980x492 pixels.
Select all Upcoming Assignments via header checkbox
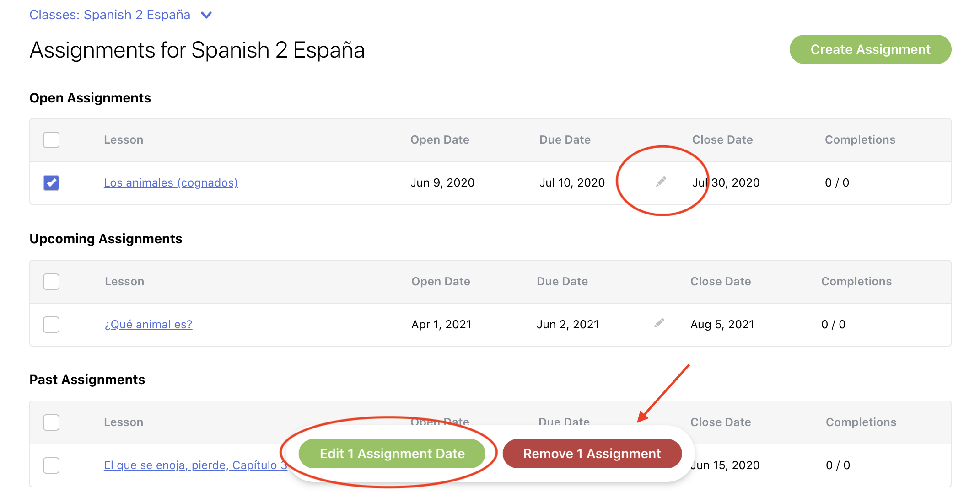[x=51, y=282]
